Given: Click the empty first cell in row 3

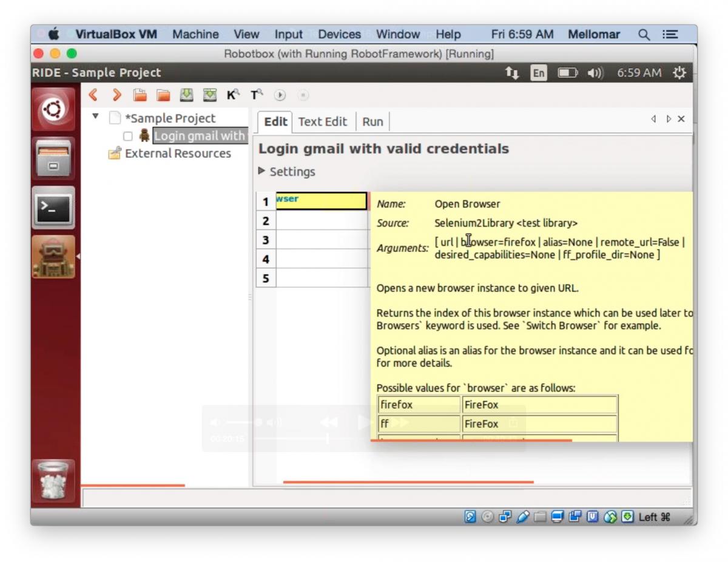Looking at the screenshot, I should 322,240.
